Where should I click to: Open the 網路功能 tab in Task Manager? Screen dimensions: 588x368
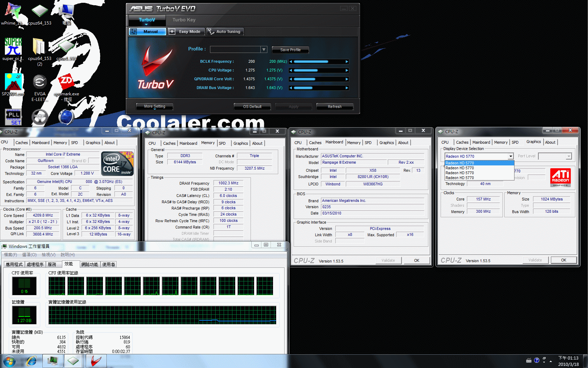pyautogui.click(x=90, y=265)
